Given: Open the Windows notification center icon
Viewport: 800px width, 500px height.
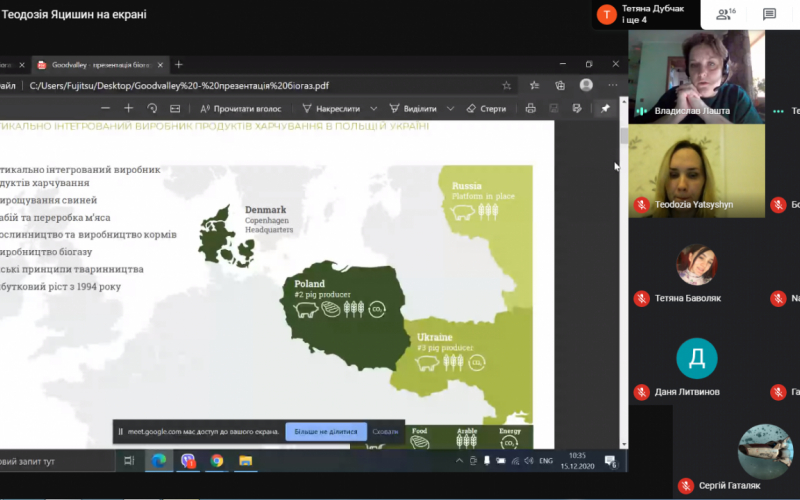Looking at the screenshot, I should (x=611, y=461).
